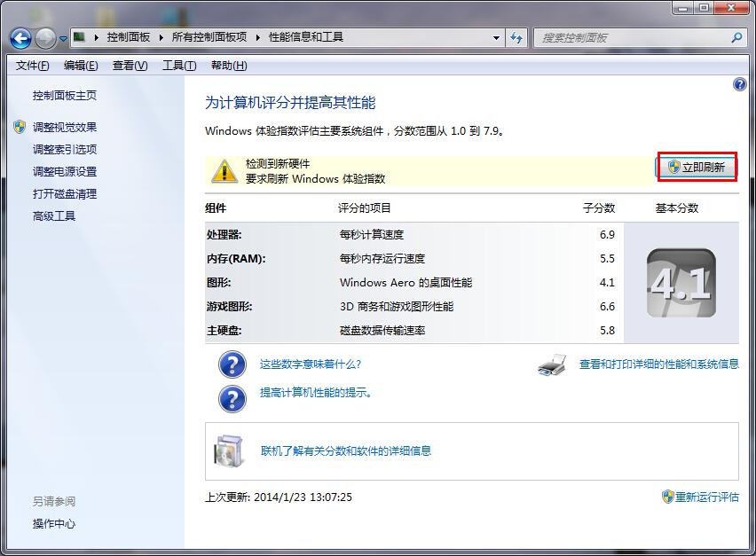
Task: Click the 6.6 gaming graphics subscore
Action: click(607, 307)
